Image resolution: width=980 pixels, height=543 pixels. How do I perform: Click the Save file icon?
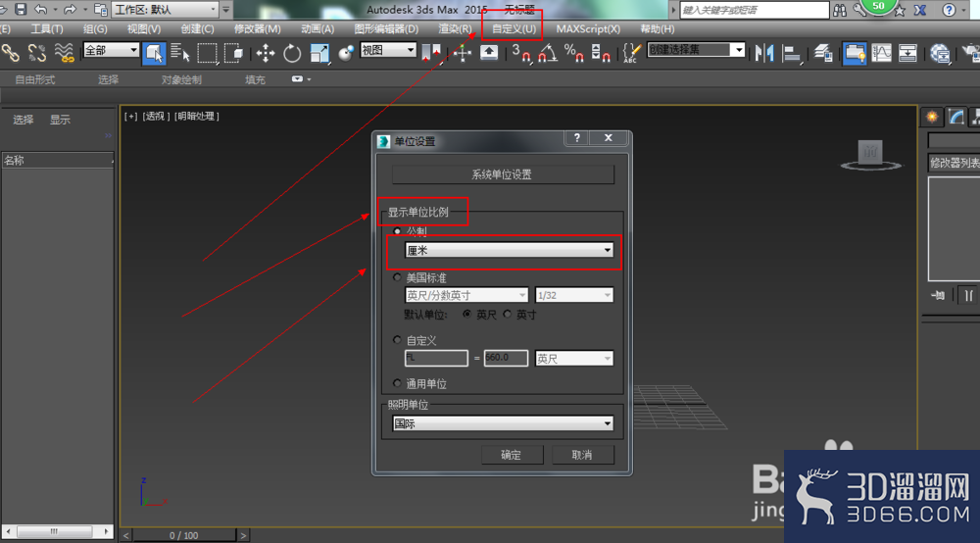21,9
